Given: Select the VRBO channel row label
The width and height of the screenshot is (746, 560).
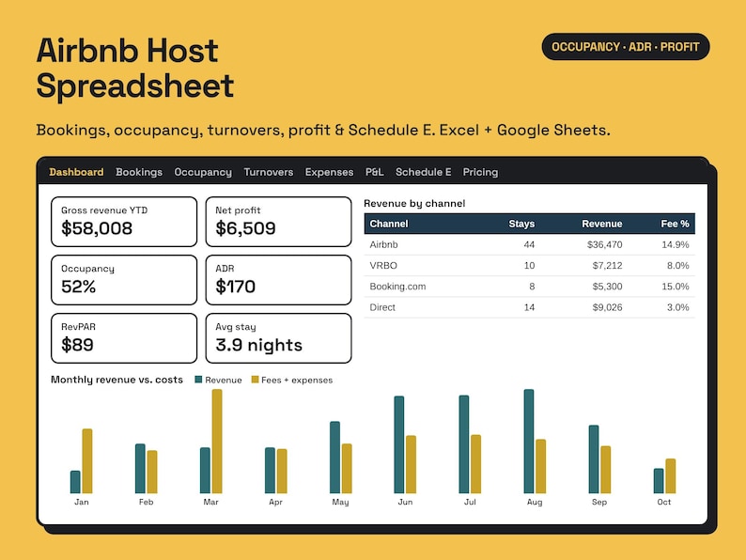Looking at the screenshot, I should tap(383, 266).
